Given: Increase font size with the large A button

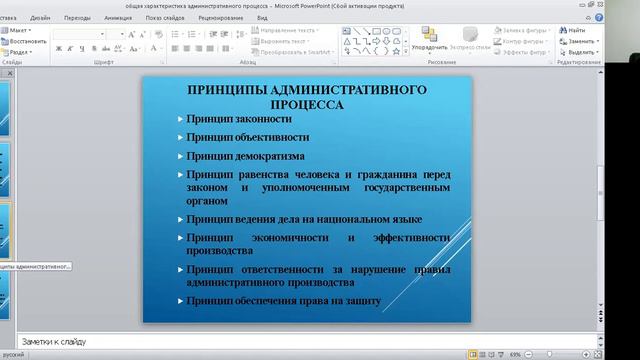Looking at the screenshot, I should point(131,35).
